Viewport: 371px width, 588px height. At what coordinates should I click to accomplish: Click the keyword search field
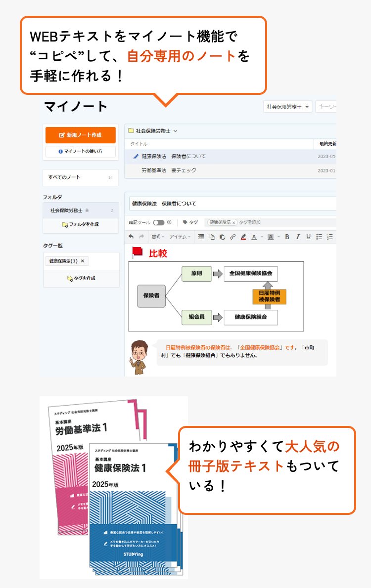pyautogui.click(x=326, y=107)
